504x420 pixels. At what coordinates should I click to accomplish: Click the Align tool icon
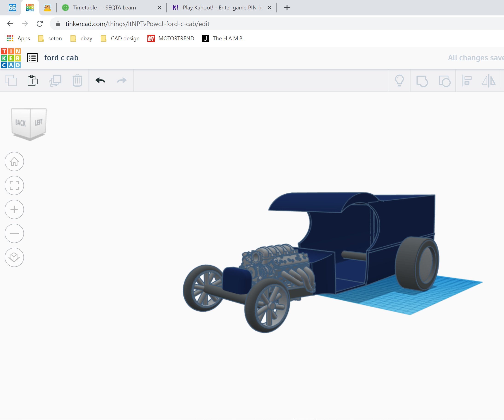[467, 81]
